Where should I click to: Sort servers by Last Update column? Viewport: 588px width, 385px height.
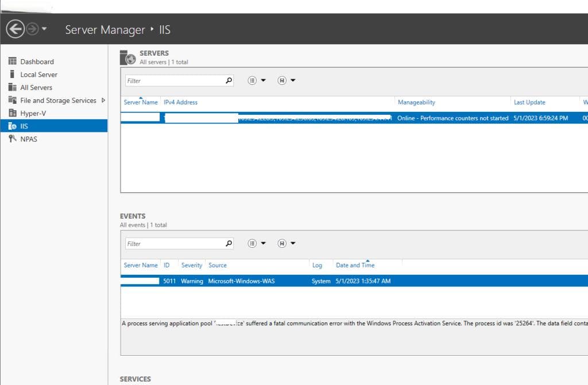click(529, 102)
